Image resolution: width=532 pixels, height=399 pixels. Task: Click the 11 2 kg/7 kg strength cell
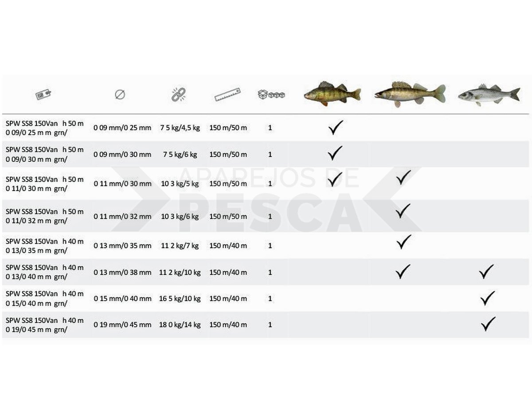(180, 246)
